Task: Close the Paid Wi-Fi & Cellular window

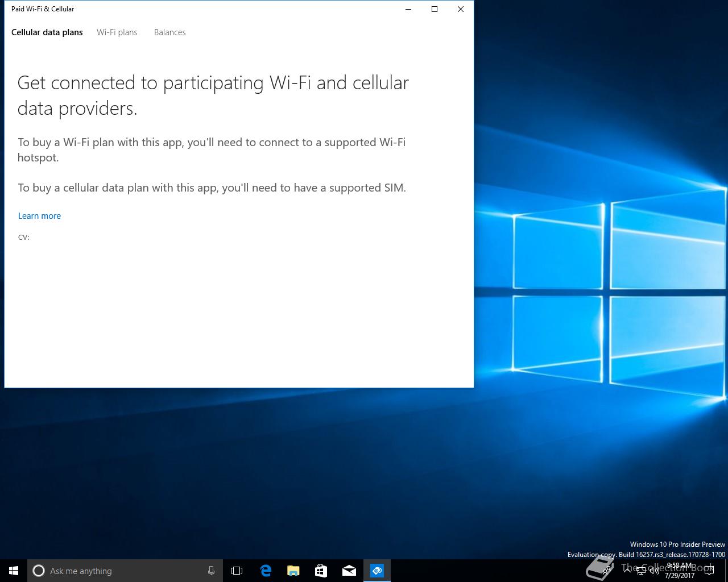Action: click(x=461, y=9)
